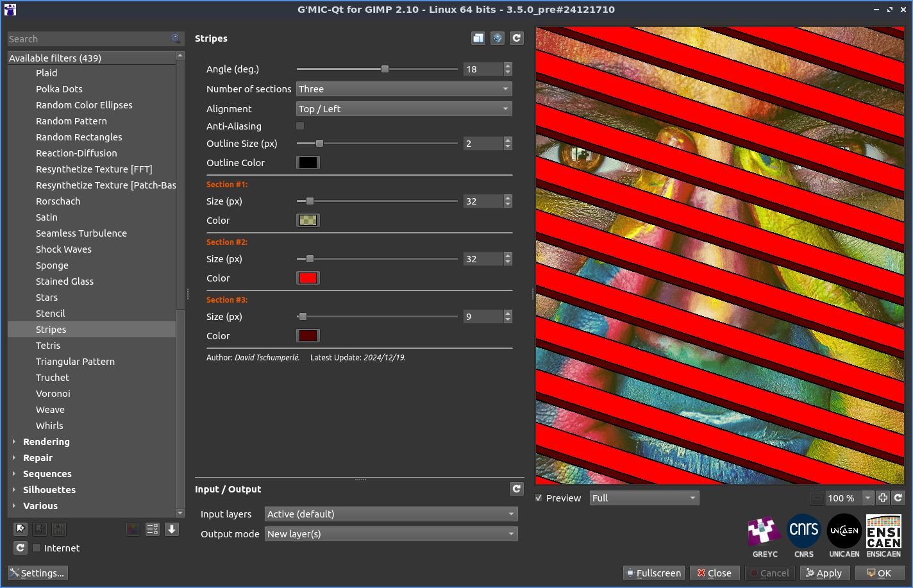
Task: Click the filter selection mode checklist icon
Action: pos(153,529)
